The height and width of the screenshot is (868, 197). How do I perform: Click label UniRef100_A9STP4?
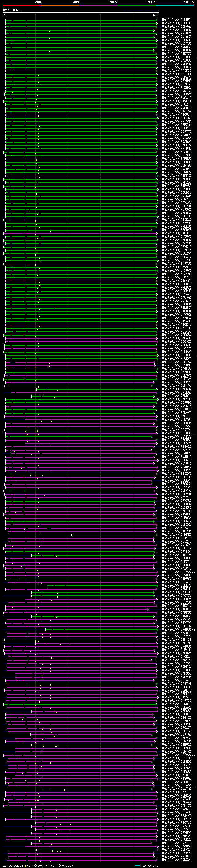click(176, 430)
